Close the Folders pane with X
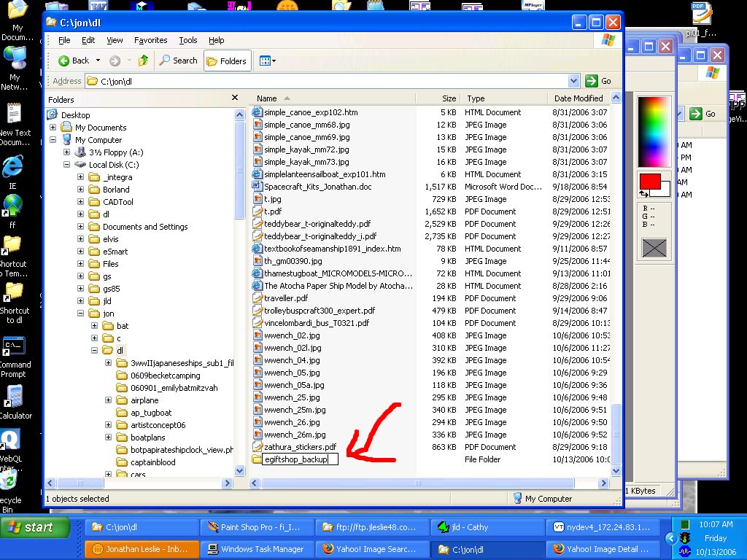Image resolution: width=747 pixels, height=560 pixels. 235,98
